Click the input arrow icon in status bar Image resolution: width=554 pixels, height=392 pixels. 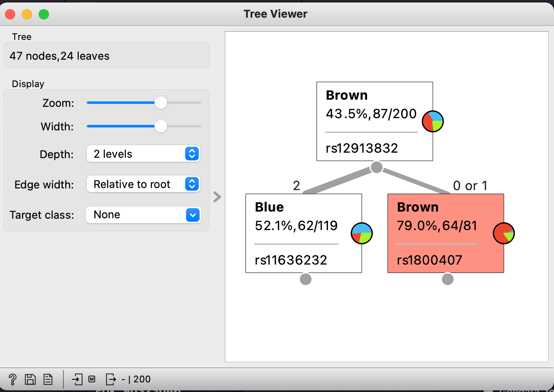pyautogui.click(x=77, y=379)
